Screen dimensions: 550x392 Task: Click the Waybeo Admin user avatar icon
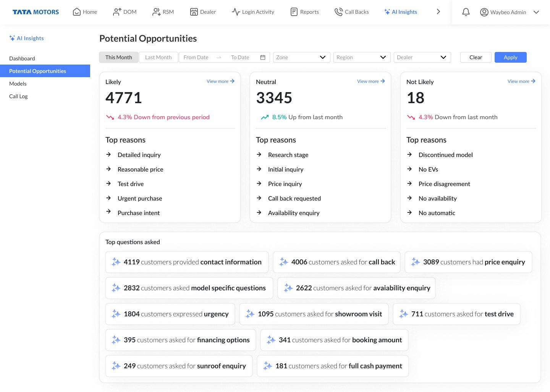coord(484,12)
